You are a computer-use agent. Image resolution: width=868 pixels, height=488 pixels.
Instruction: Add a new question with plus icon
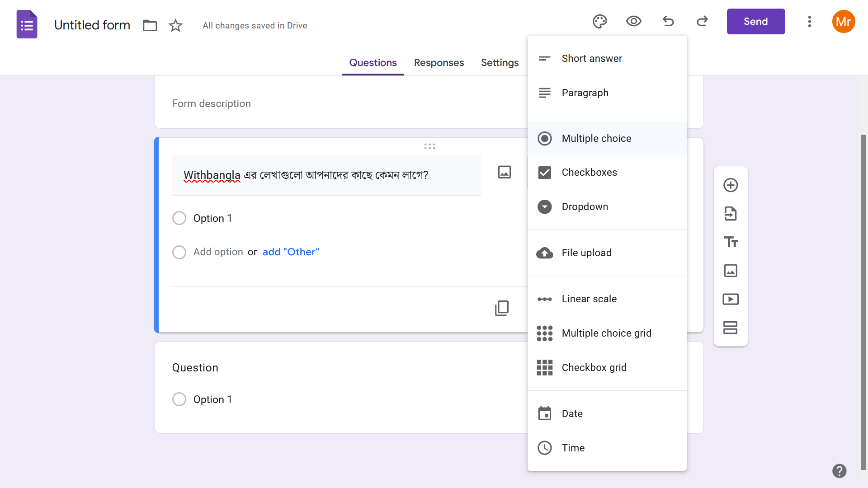pyautogui.click(x=731, y=185)
